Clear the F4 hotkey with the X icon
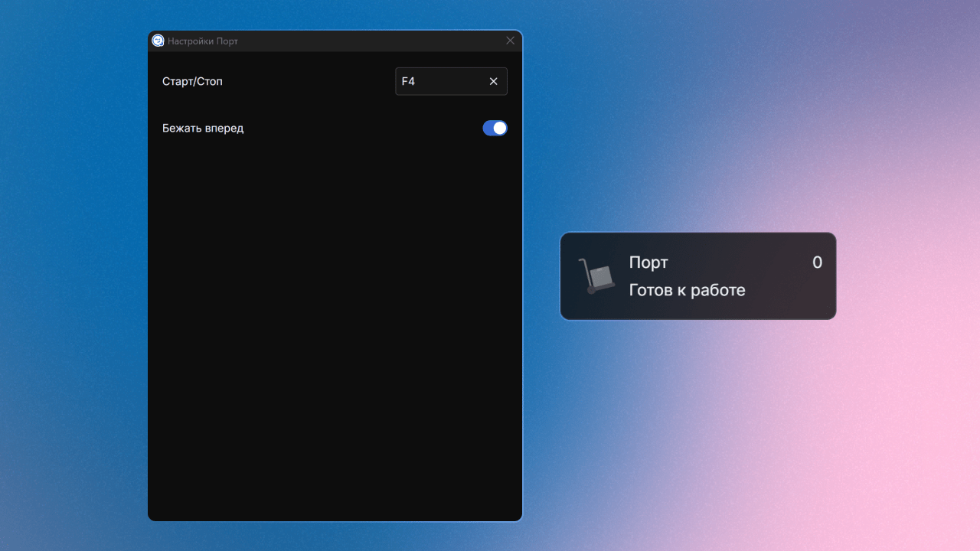The width and height of the screenshot is (980, 551). (x=493, y=81)
